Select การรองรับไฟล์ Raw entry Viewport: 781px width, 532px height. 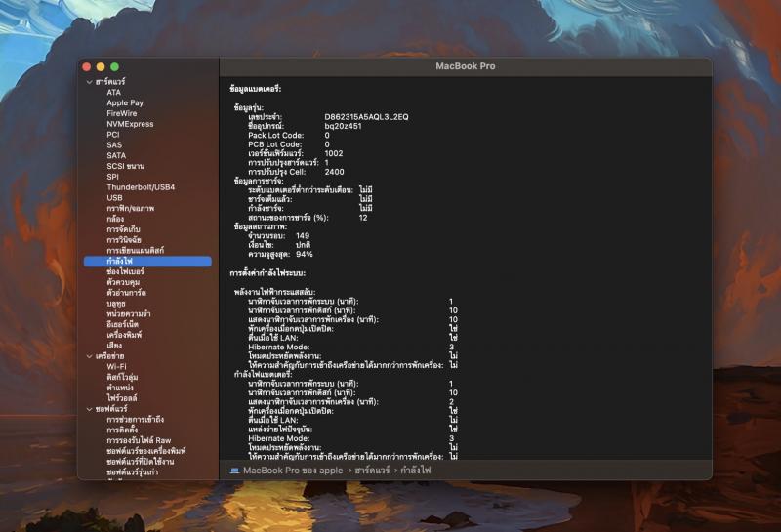(x=139, y=440)
